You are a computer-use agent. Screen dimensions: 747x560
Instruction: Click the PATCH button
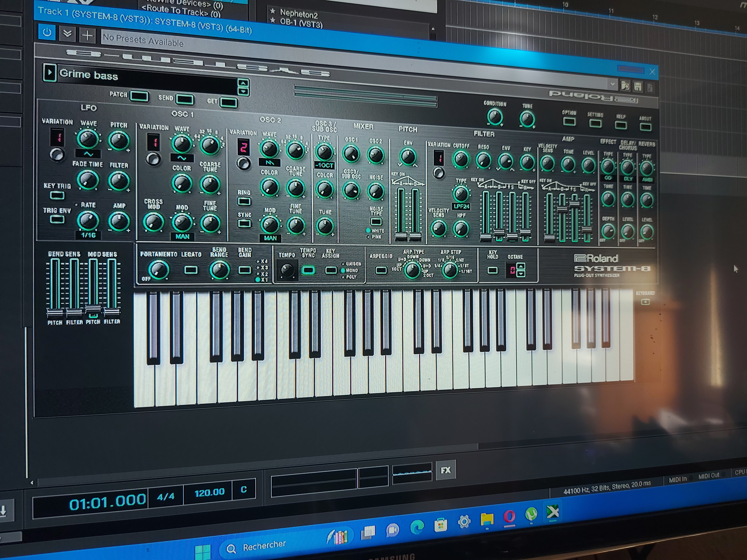point(139,97)
